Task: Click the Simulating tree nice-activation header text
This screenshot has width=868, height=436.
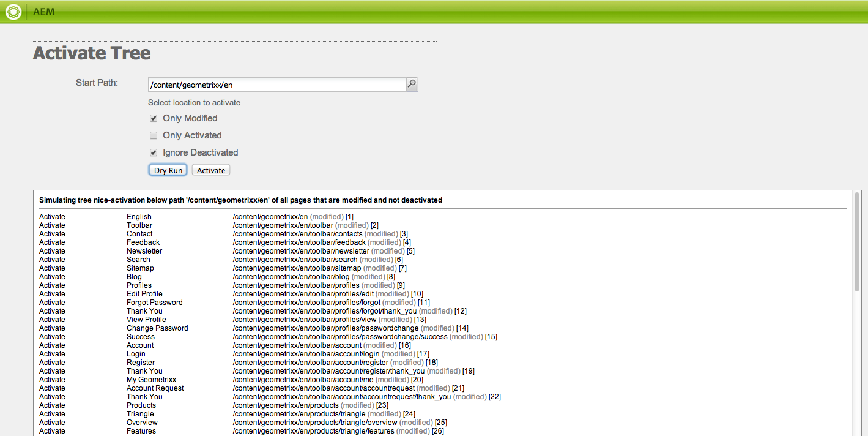Action: point(240,200)
